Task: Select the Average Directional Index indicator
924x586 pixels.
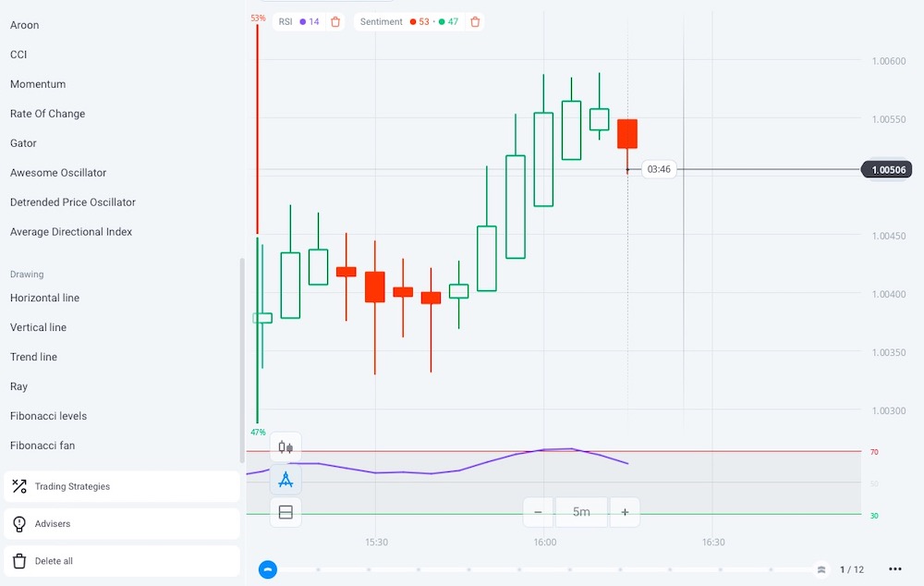Action: coord(71,232)
